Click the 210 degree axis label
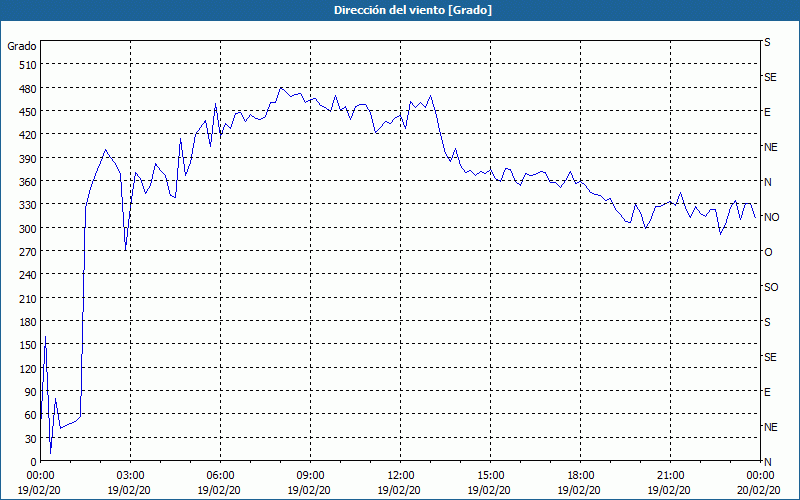Screen dimensions: 800x500 point(28,298)
